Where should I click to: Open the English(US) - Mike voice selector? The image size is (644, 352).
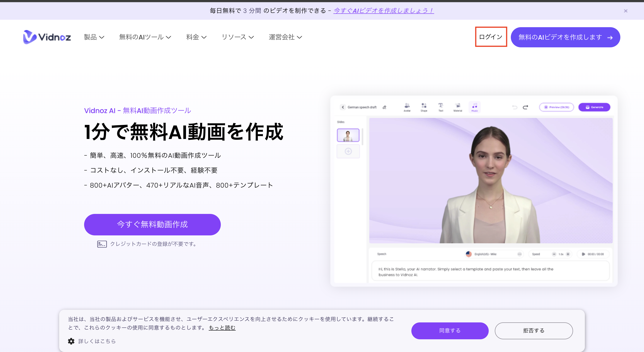pyautogui.click(x=485, y=254)
